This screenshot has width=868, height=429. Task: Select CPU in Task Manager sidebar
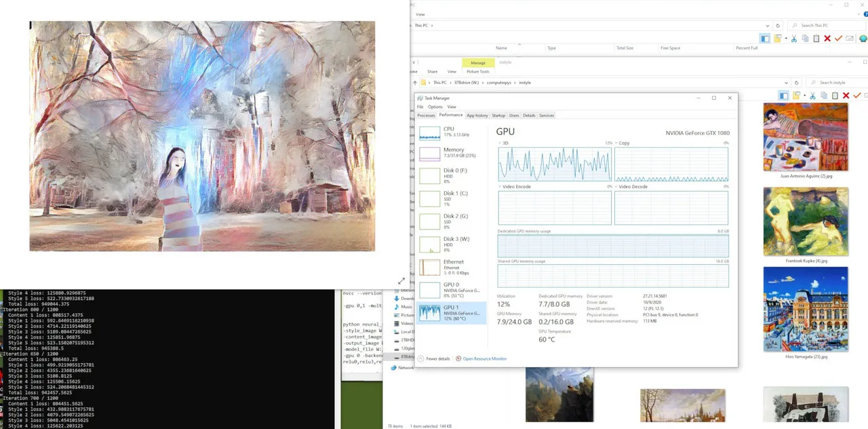point(450,132)
